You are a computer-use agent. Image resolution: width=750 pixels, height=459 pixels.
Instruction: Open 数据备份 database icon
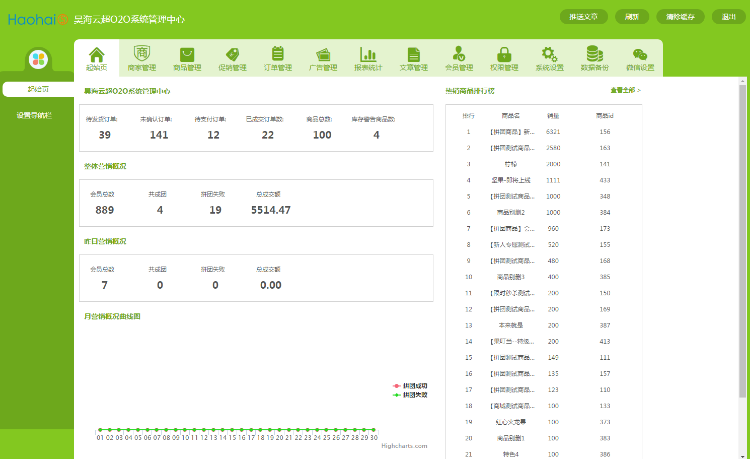pos(594,54)
